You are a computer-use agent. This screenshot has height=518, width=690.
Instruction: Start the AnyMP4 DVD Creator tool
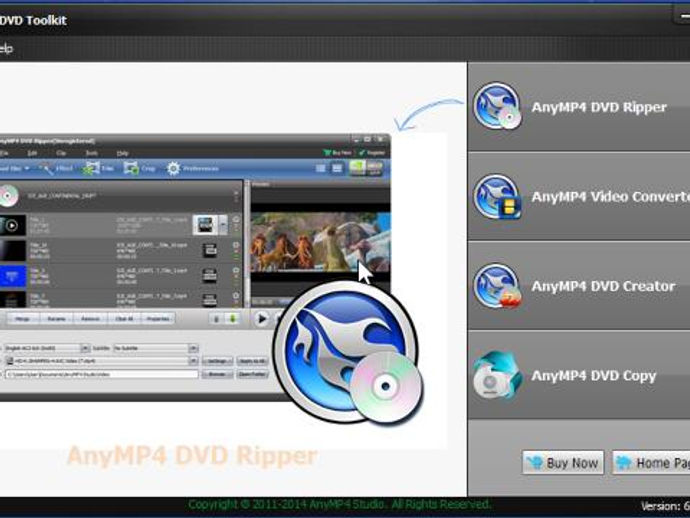[x=579, y=286]
